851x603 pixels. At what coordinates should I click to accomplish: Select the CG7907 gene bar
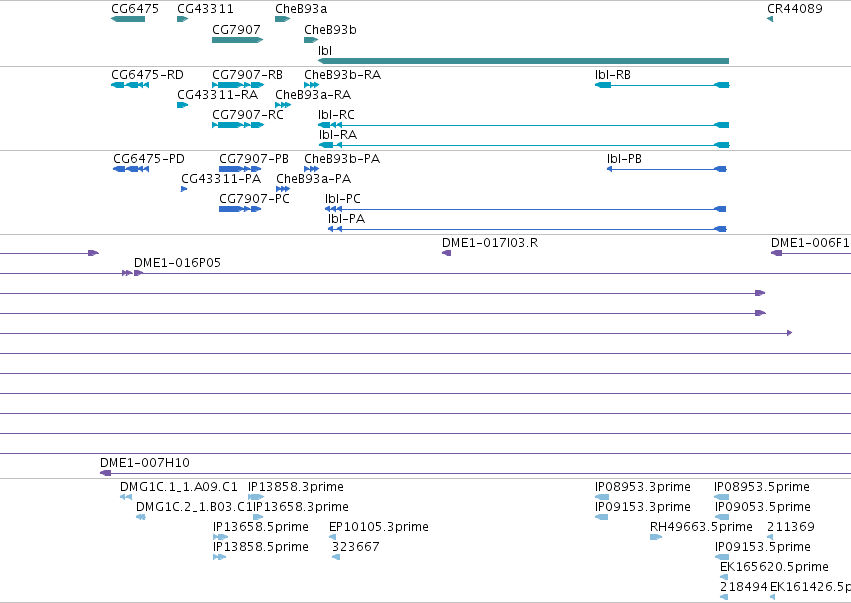pos(238,40)
